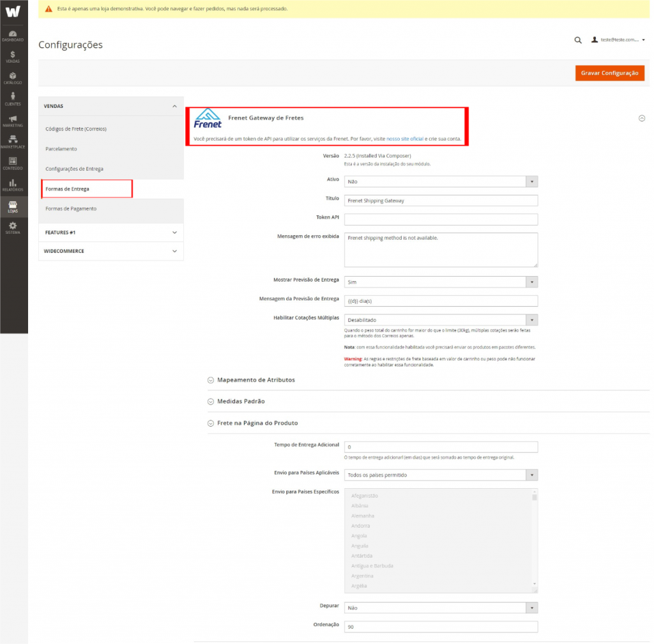The height and width of the screenshot is (644, 654).
Task: Open the Clientes person icon
Action: [x=13, y=100]
